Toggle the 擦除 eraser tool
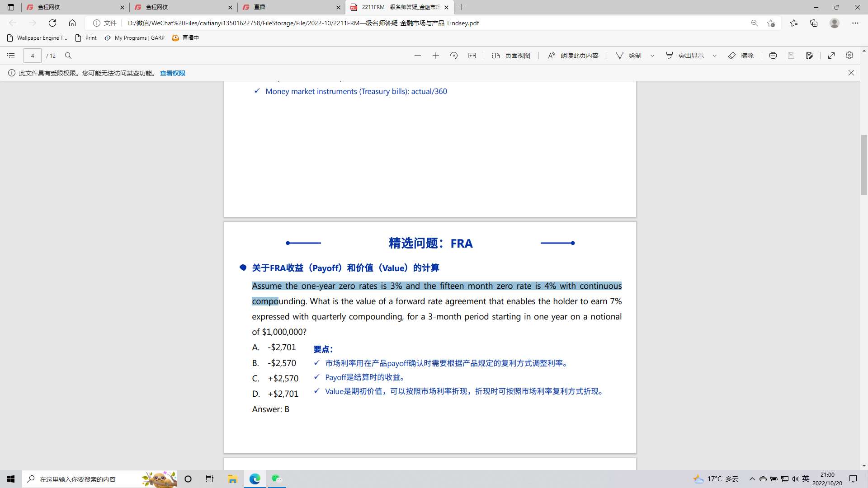The height and width of the screenshot is (488, 868). [x=741, y=56]
